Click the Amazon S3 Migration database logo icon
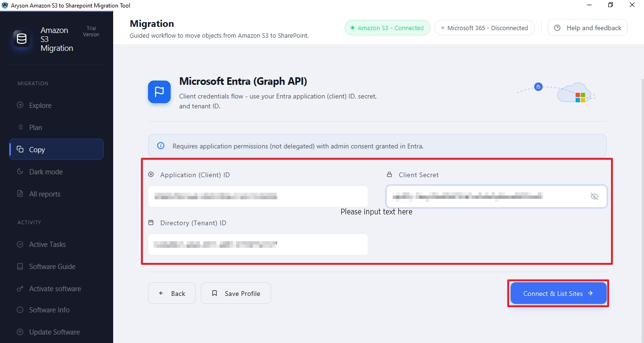The image size is (644, 343). tap(22, 39)
